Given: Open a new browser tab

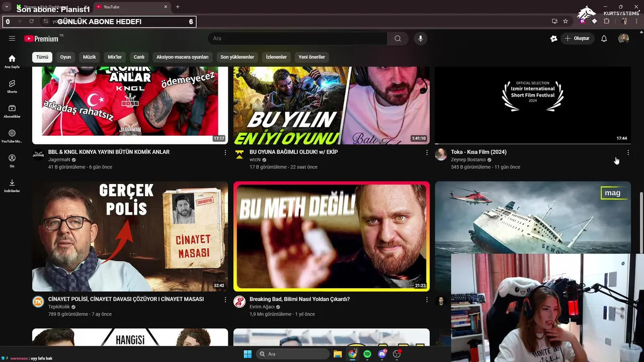Looking at the screenshot, I should [x=178, y=7].
